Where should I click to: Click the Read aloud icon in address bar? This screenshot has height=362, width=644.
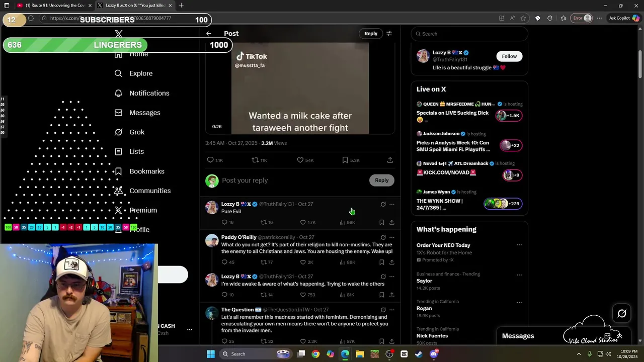512,18
